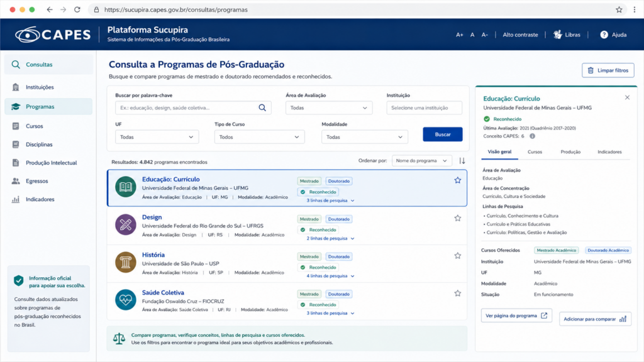
Task: Favorite Educação: Currículo with star
Action: click(x=458, y=180)
